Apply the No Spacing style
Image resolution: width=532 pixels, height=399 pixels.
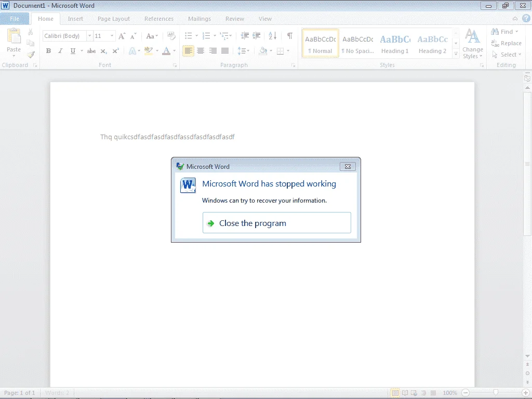[357, 44]
